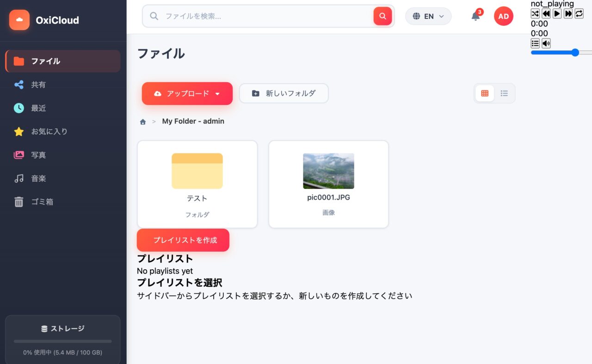592x364 pixels.
Task: Click the notification bell icon
Action: (475, 17)
